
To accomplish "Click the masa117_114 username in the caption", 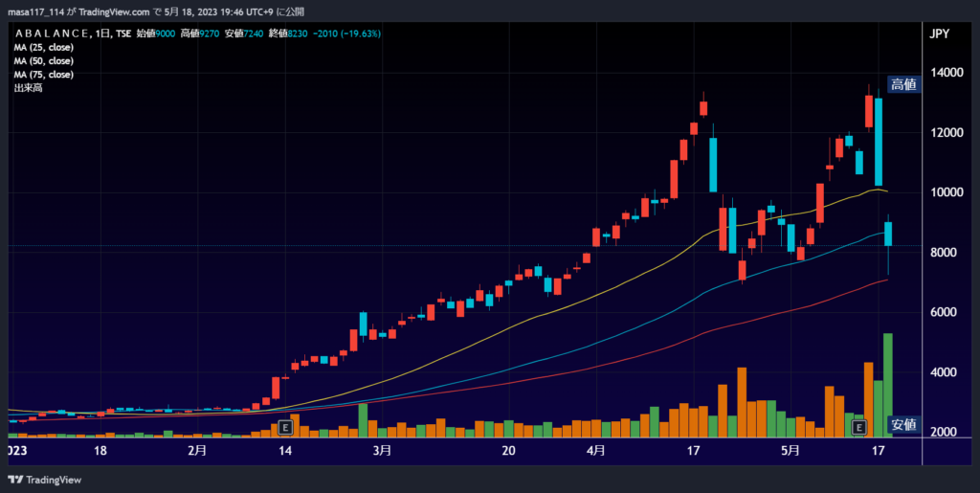I will point(35,11).
